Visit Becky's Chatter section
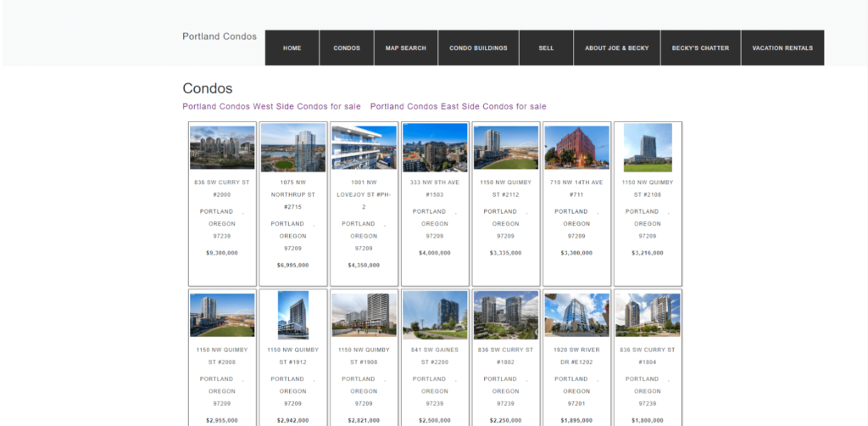This screenshot has width=868, height=426. [x=700, y=48]
